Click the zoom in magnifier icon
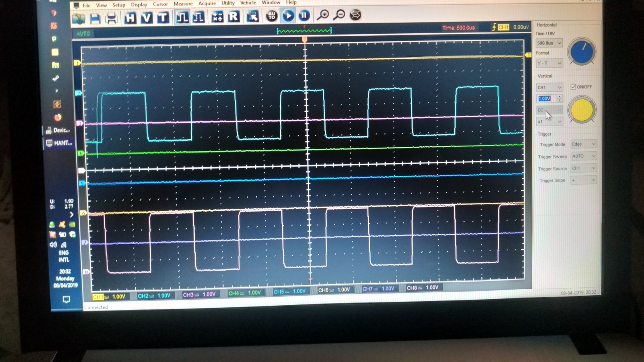644x362 pixels. tap(323, 15)
